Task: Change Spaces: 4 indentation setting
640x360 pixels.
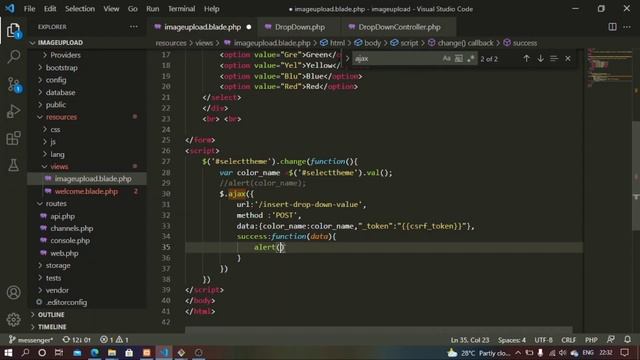Action: [x=512, y=340]
